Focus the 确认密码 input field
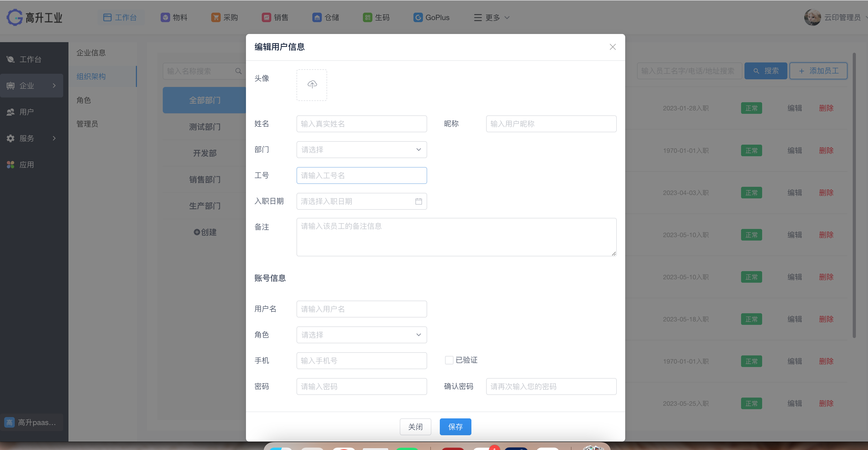This screenshot has width=868, height=450. coord(551,386)
